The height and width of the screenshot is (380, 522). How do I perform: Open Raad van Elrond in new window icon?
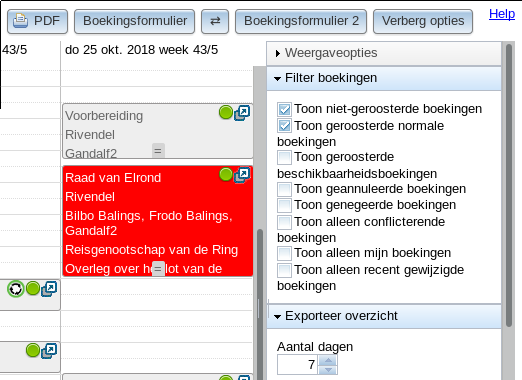tap(242, 175)
